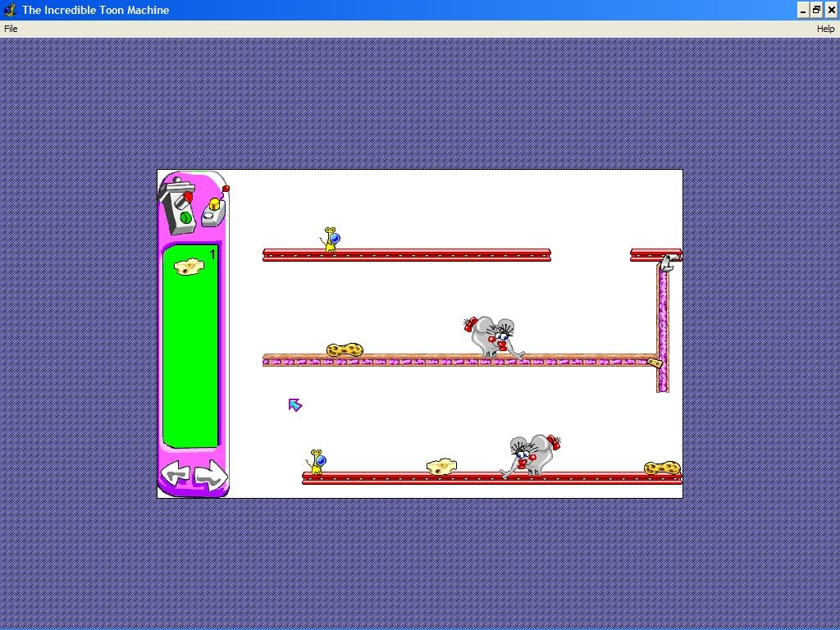The height and width of the screenshot is (630, 840).
Task: Select the peanut on the middle wooden floor
Action: tap(345, 349)
